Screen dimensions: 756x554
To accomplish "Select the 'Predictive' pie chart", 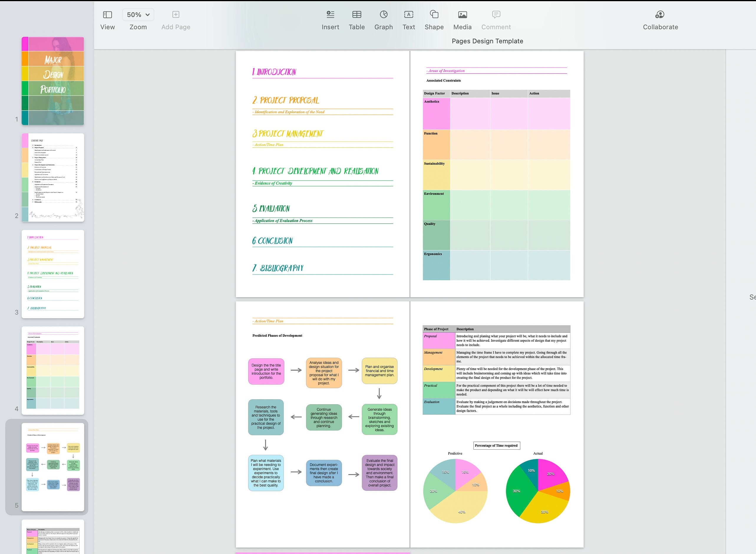I will pyautogui.click(x=455, y=491).
